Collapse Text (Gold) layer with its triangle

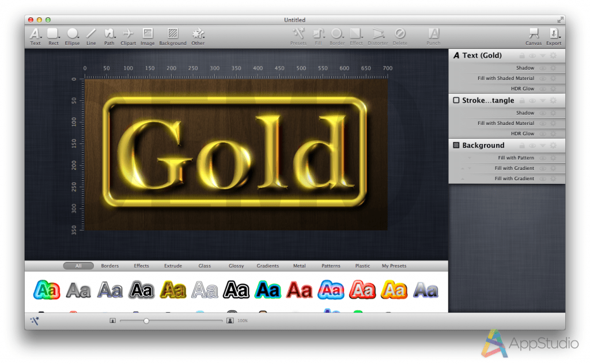(543, 56)
